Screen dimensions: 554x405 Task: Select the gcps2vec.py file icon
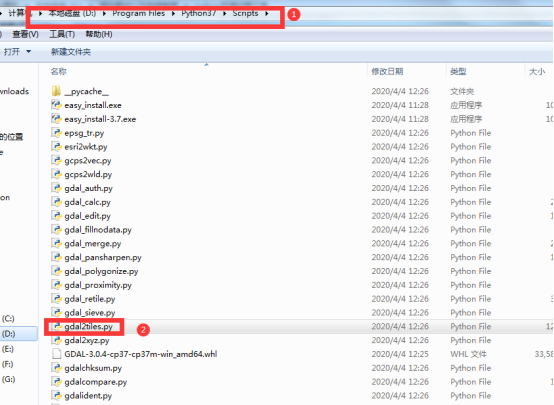[x=56, y=160]
